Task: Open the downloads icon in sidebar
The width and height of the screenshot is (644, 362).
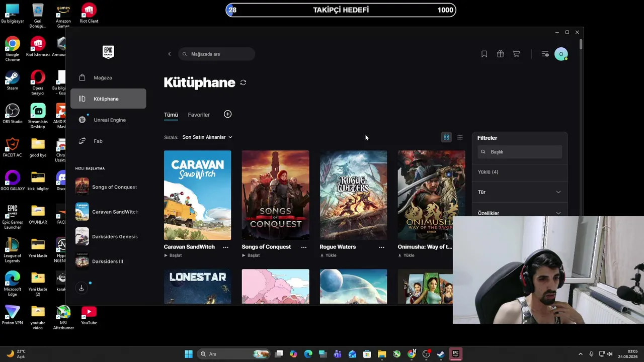Action: point(82,288)
